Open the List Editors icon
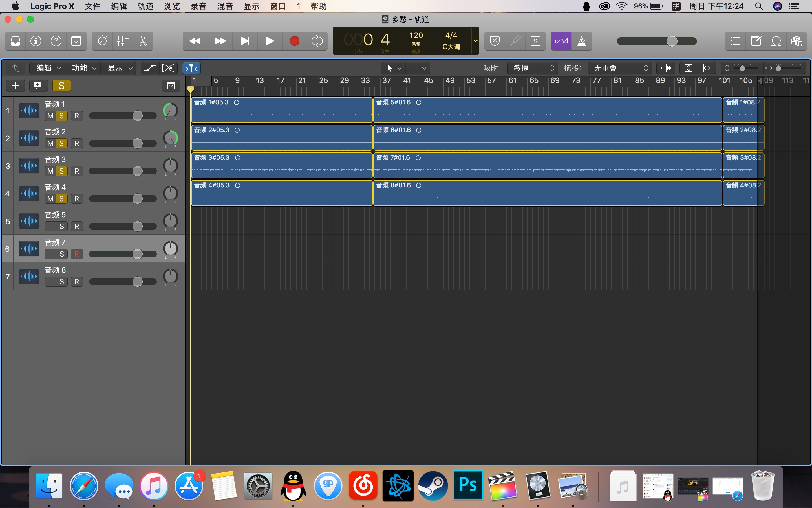Screen dimensions: 812x508 736,41
